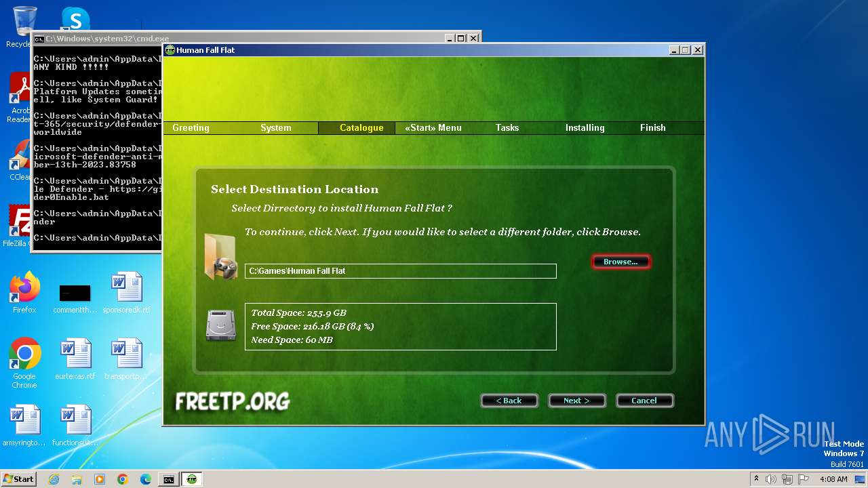Open Windows Media Player from taskbar

click(100, 479)
